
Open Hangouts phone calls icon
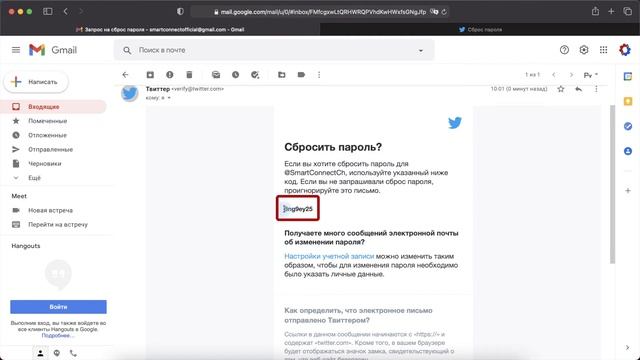pos(73,353)
